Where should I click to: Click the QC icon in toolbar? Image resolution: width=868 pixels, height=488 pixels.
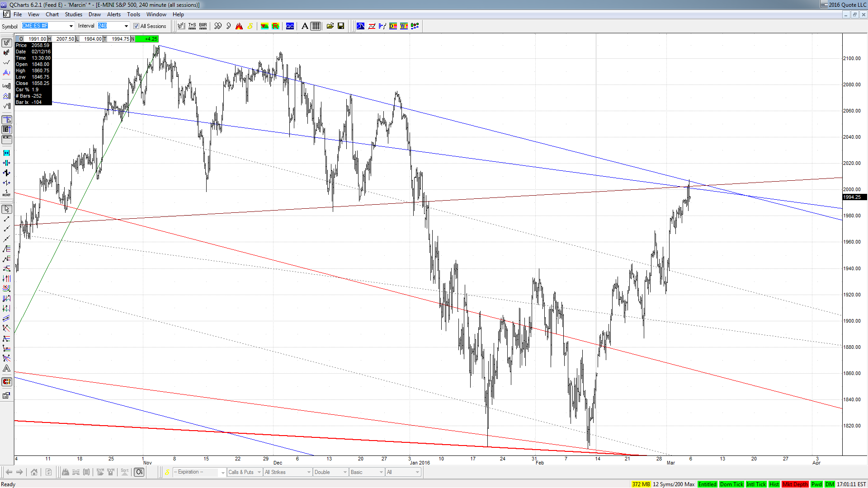point(290,26)
